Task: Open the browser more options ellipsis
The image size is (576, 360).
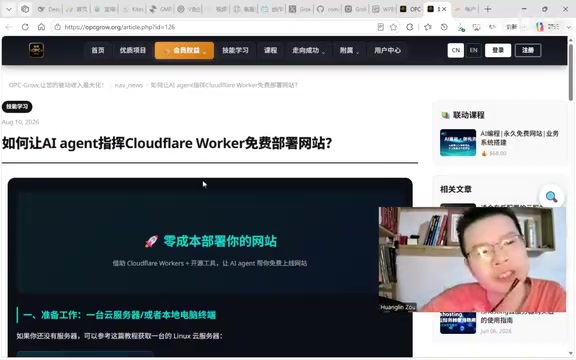Action: [x=524, y=27]
